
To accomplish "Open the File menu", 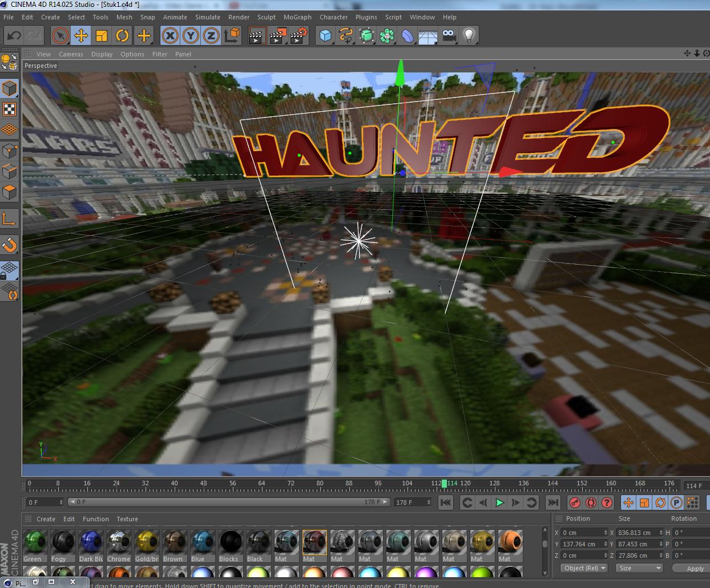I will coord(9,17).
